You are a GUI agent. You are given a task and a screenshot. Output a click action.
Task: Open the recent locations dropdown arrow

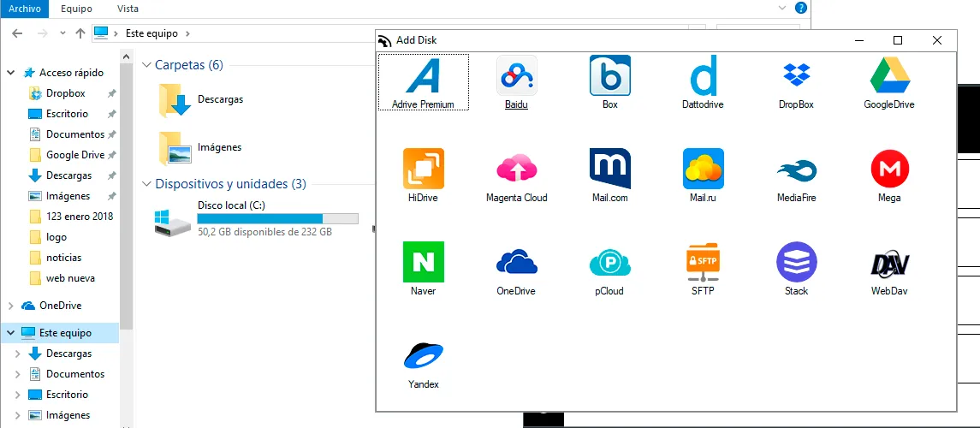click(x=62, y=33)
